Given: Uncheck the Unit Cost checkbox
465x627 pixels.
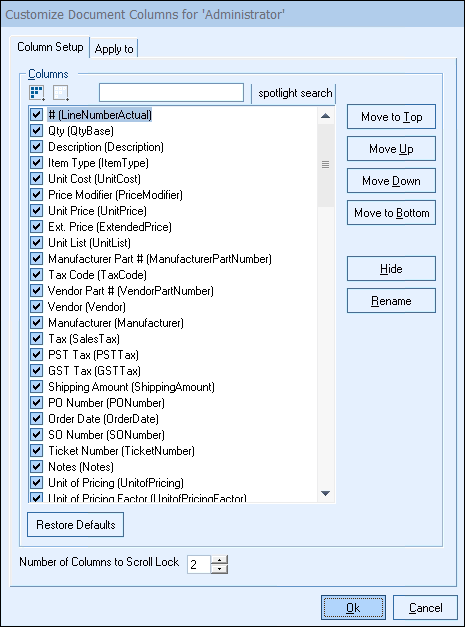Looking at the screenshot, I should [x=36, y=179].
